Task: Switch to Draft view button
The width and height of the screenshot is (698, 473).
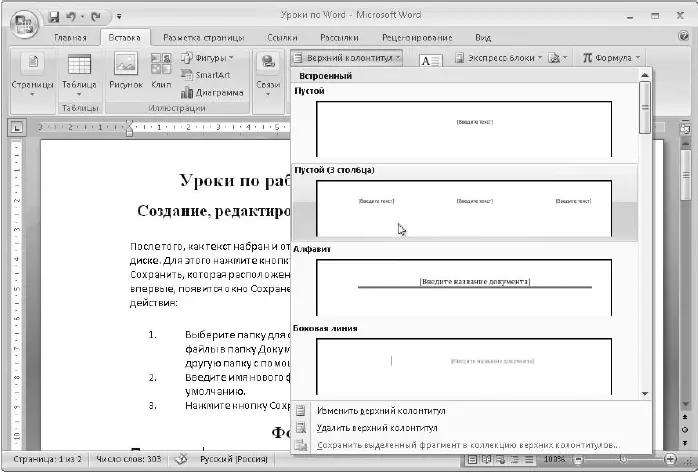Action: 529,459
